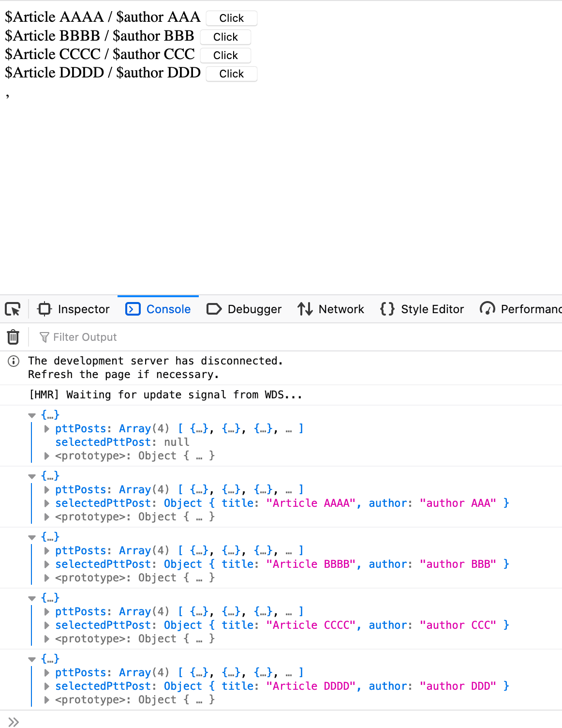Screen dimensions: 562x728
Task: Open the Network tab label
Action: (x=341, y=309)
